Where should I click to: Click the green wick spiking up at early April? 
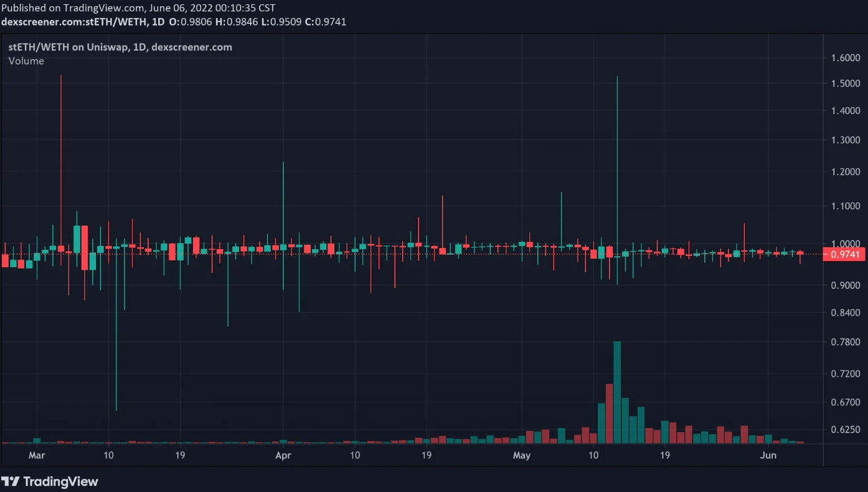[x=283, y=199]
